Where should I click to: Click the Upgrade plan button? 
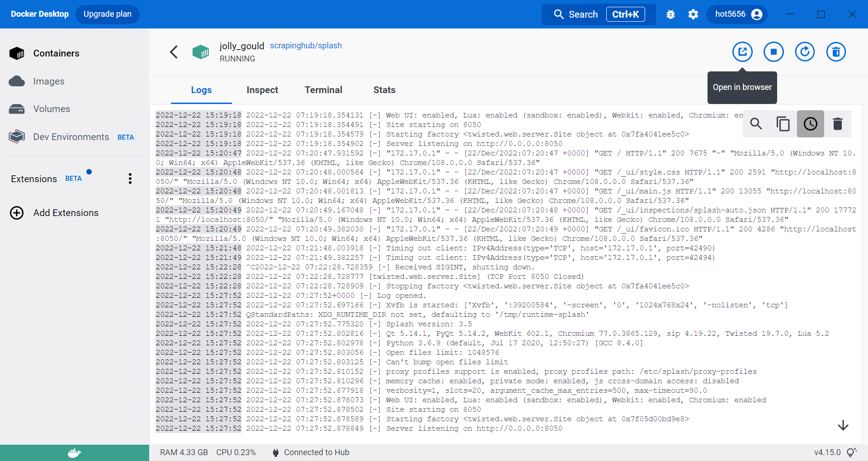click(x=108, y=14)
